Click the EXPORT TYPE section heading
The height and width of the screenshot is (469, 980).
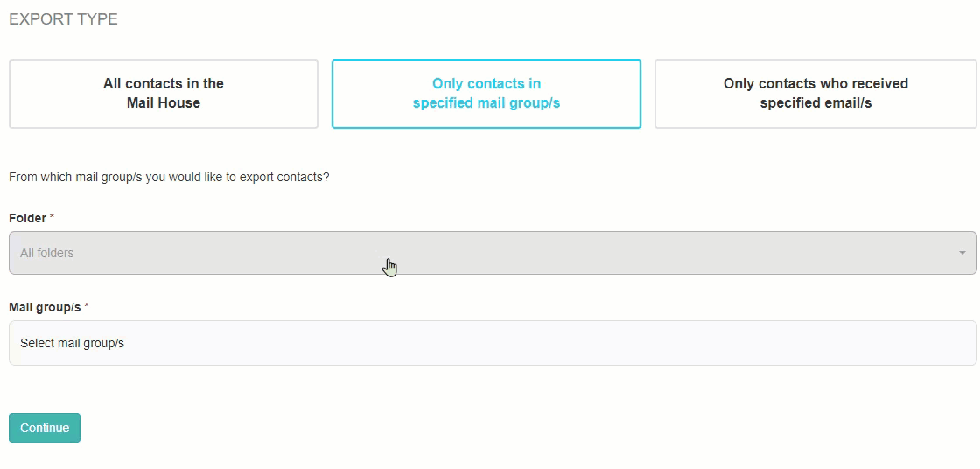[x=63, y=19]
